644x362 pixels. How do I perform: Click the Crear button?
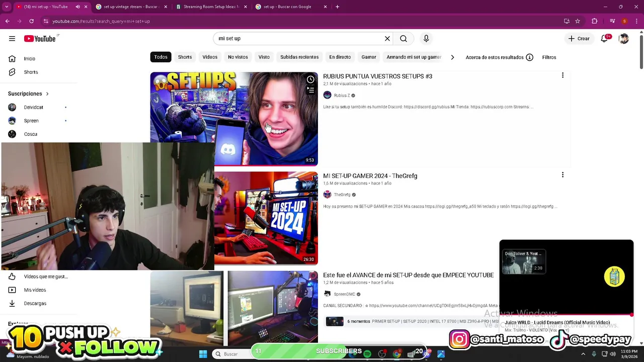579,39
